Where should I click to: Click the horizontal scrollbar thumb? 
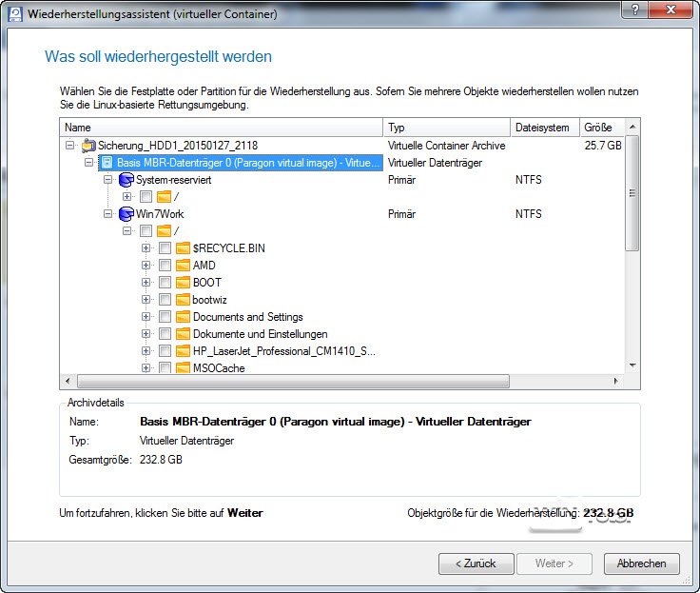point(293,381)
